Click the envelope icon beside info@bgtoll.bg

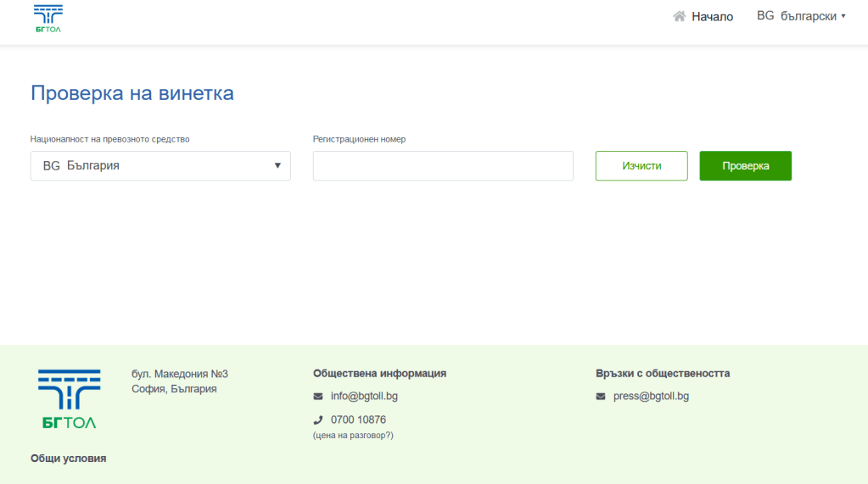[317, 396]
